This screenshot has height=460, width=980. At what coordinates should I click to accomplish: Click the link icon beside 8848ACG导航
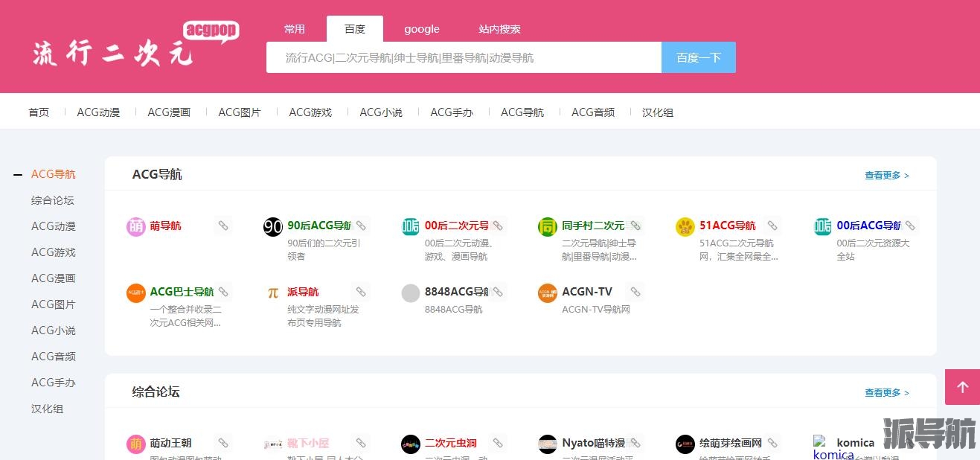pos(498,292)
